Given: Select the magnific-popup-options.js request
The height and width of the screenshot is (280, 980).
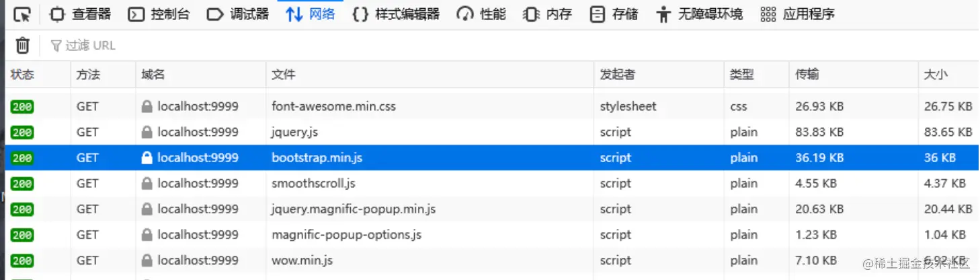Looking at the screenshot, I should tap(491, 234).
